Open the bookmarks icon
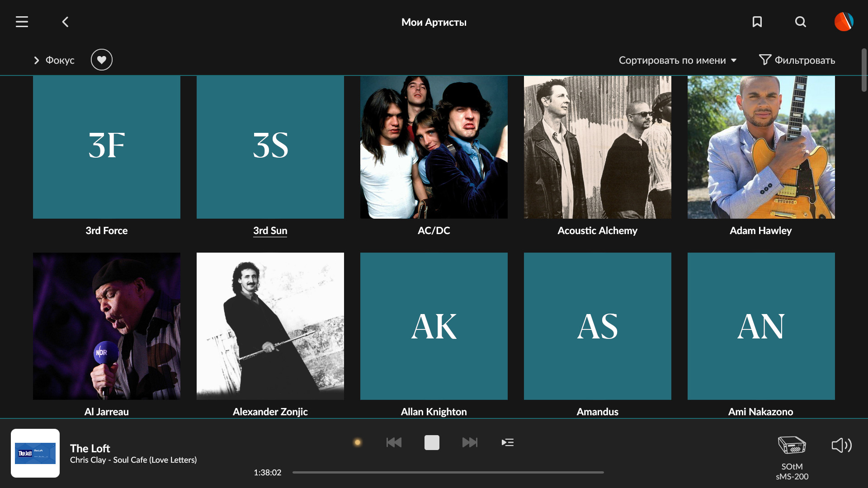 click(x=757, y=22)
